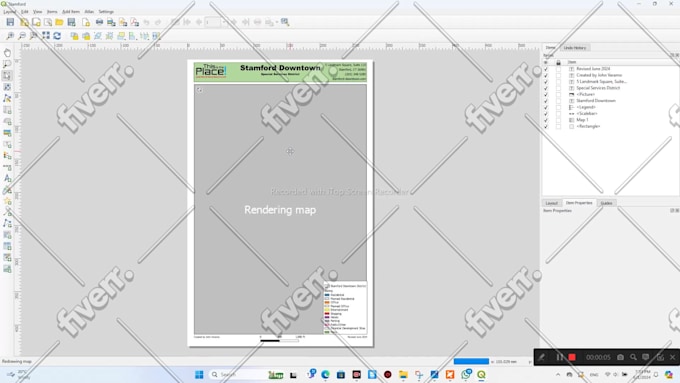This screenshot has width=680, height=383.
Task: Open the Atlas menu
Action: (89, 12)
